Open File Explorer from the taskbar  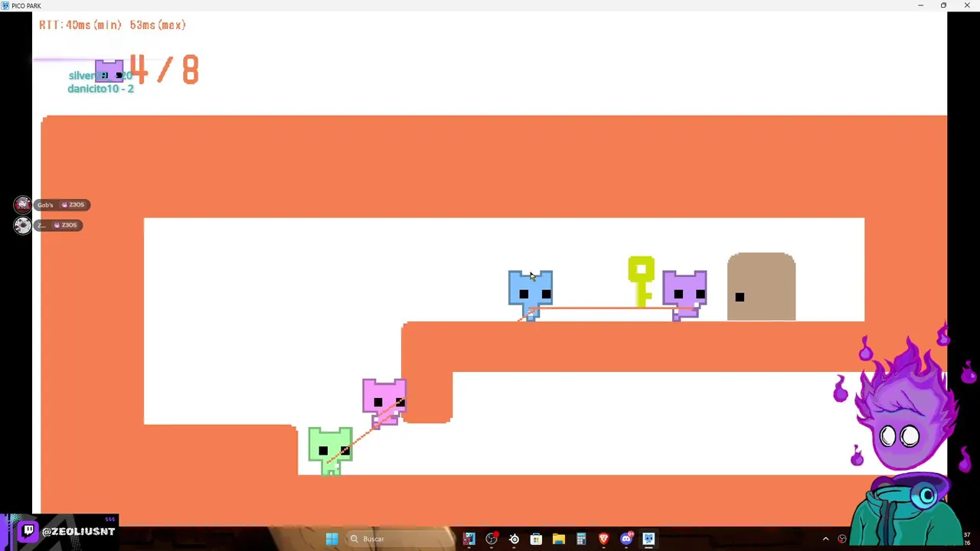click(559, 539)
